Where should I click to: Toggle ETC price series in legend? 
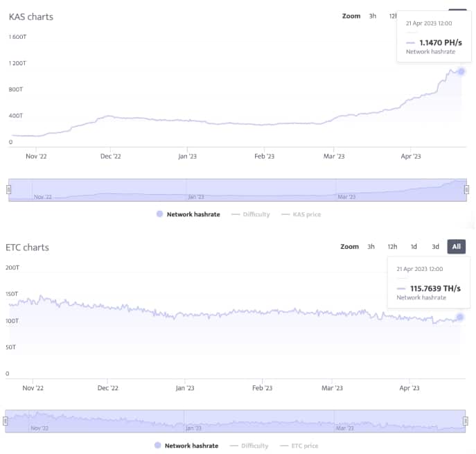tap(299, 446)
